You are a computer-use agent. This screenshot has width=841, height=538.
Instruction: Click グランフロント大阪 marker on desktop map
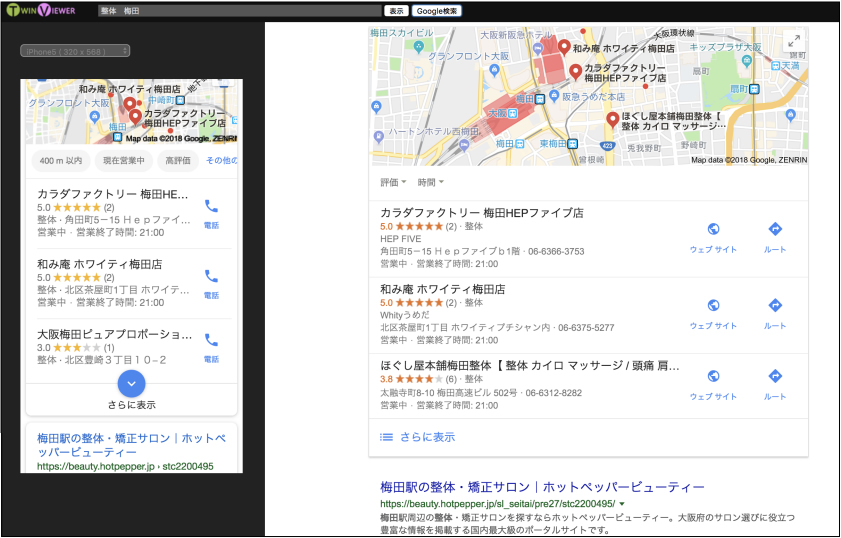495,69
